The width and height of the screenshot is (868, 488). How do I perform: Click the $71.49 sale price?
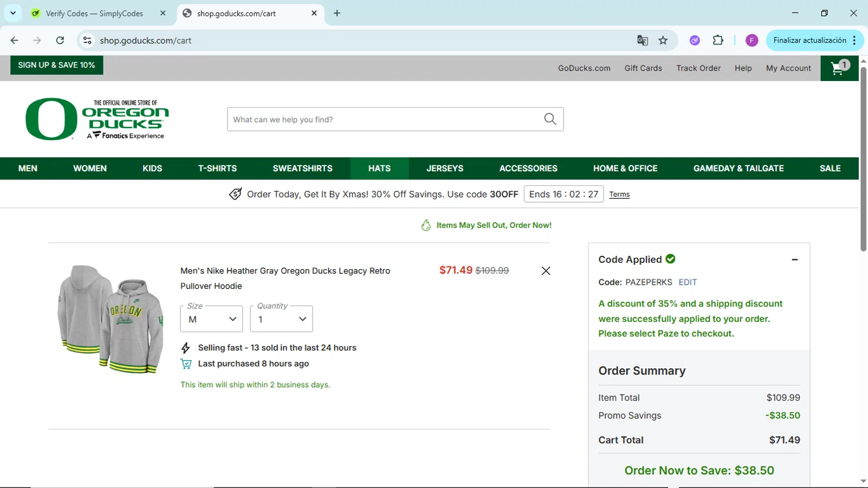456,270
